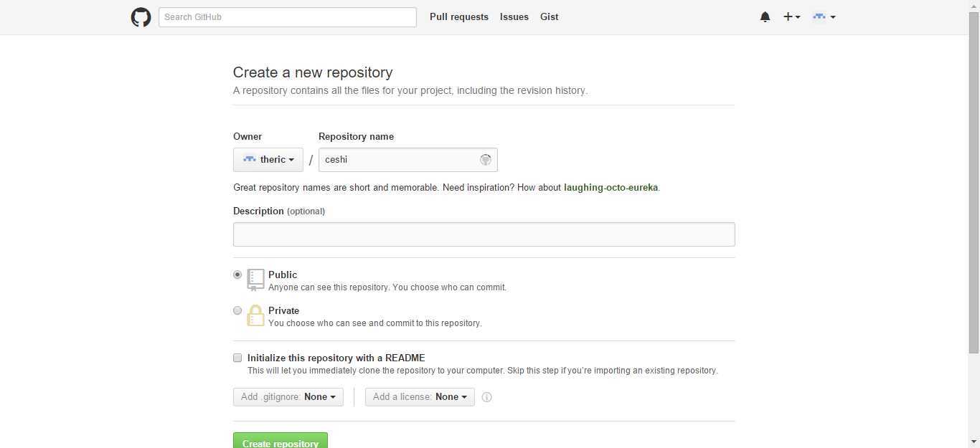Screen dimensions: 980x448
Task: Click the scrollbar up arrow
Action: 974,6
